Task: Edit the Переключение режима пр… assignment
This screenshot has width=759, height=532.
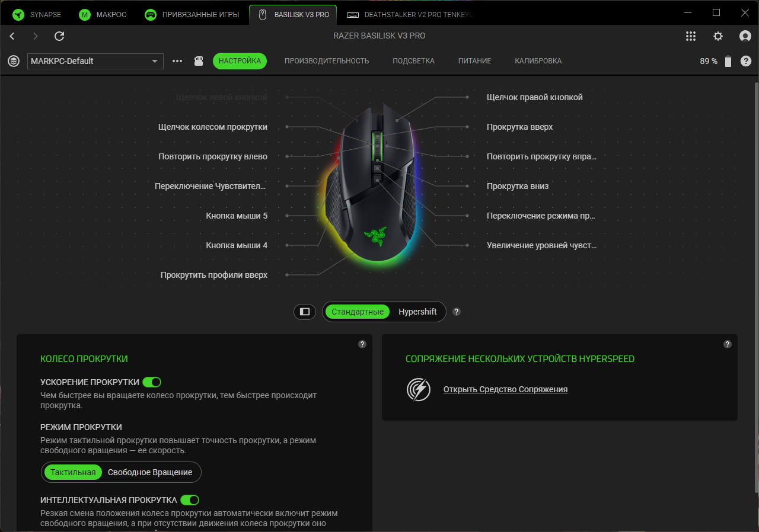Action: (541, 216)
